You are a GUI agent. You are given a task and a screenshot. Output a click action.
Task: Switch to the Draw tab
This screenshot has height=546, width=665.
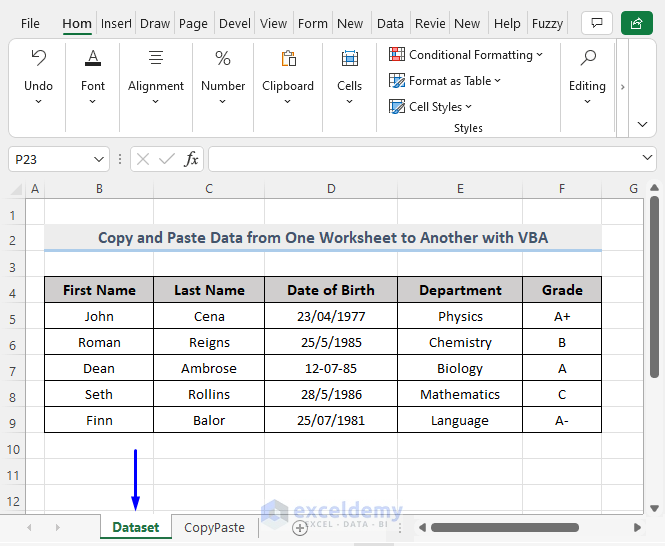coord(155,23)
